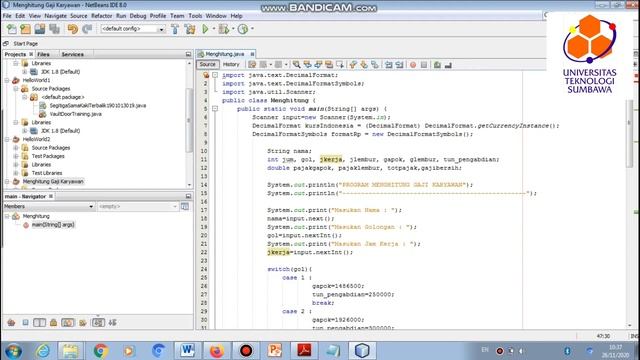640x360 pixels.
Task: Open the Members dropdown in Navigator
Action: click(x=91, y=207)
